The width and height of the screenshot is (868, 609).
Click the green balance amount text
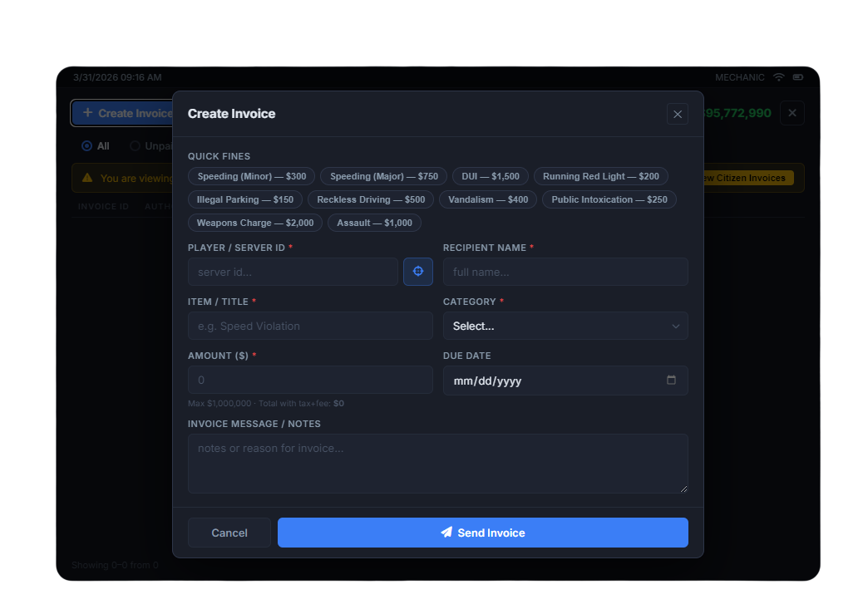(737, 113)
